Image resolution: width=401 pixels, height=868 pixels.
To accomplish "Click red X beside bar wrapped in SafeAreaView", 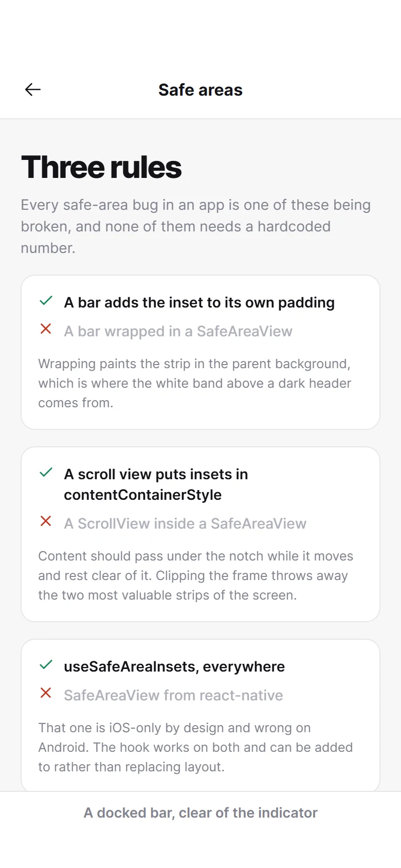I will pyautogui.click(x=46, y=329).
